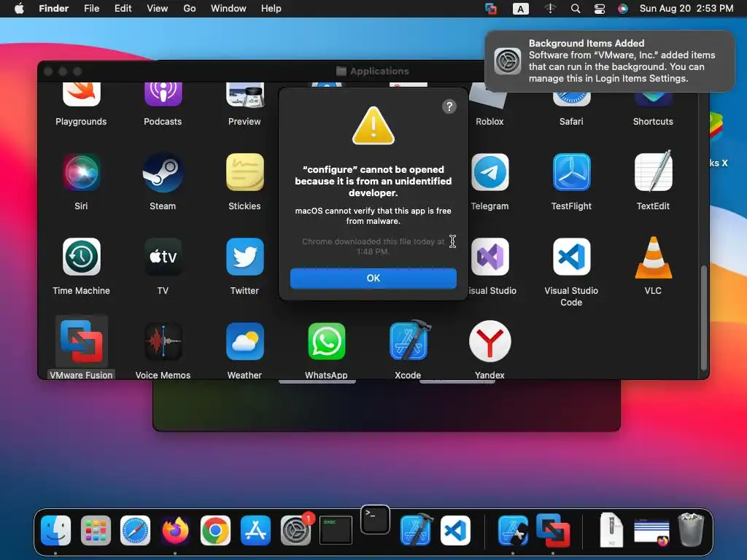
Task: Open TextEdit app icon
Action: 653,171
